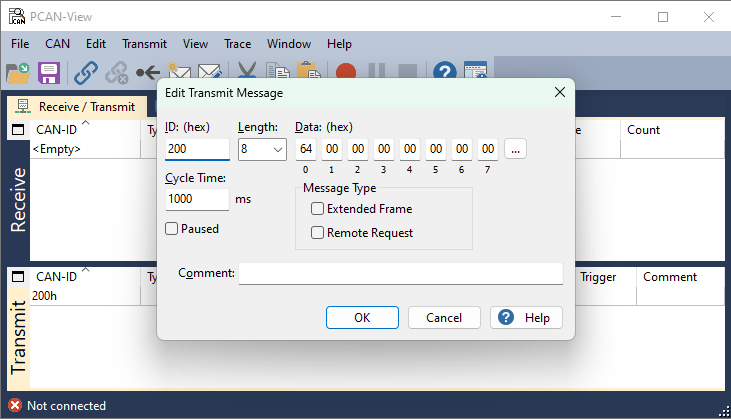Viewport: 731px width, 419px height.
Task: Open the CAN menu
Action: pos(57,44)
